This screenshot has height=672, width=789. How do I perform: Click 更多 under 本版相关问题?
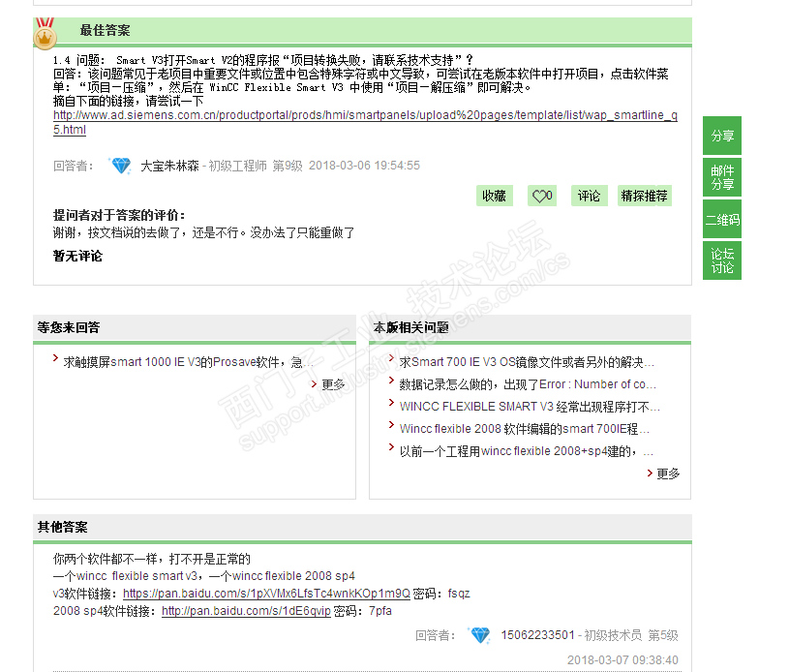[x=668, y=473]
